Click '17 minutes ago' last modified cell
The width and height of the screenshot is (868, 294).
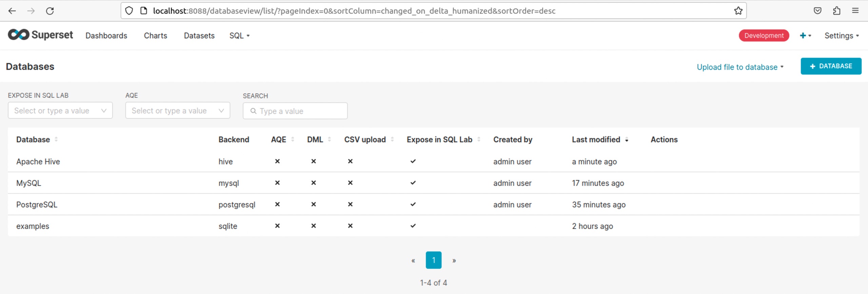click(598, 183)
